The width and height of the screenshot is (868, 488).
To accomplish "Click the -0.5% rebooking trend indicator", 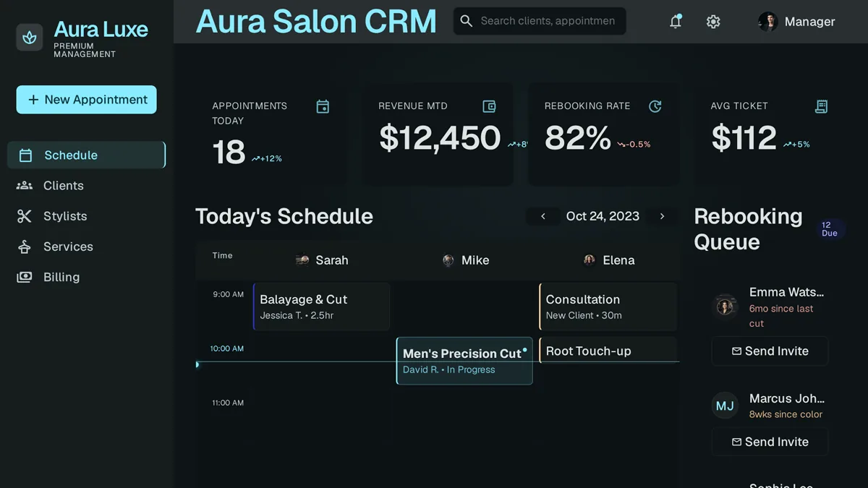I will pyautogui.click(x=634, y=145).
